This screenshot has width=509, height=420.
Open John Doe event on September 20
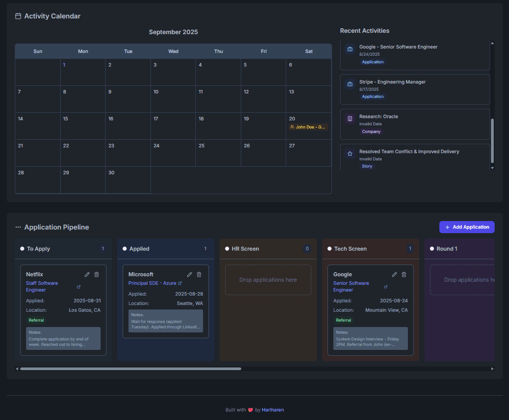(308, 127)
